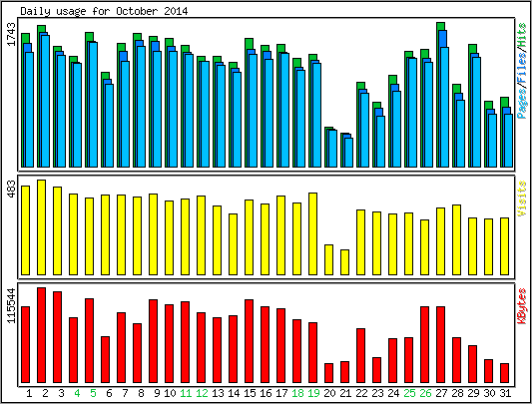Click day 7 on the x-axis

[x=125, y=393]
